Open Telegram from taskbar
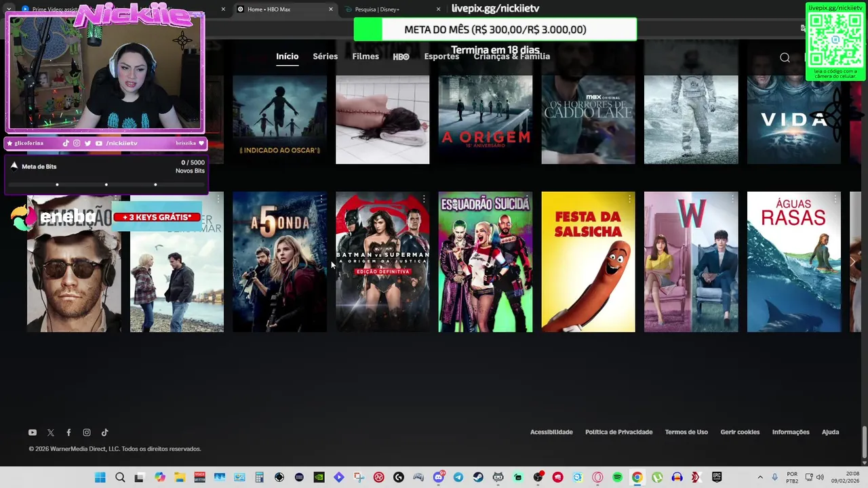Image resolution: width=868 pixels, height=488 pixels. coord(458,477)
